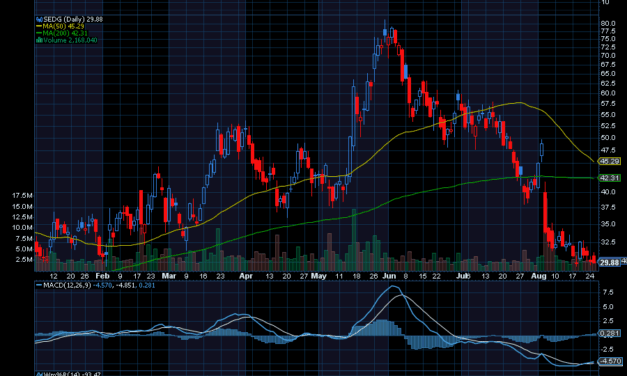The width and height of the screenshot is (627, 376).
Task: Click the yellow 45.29 price tag
Action: [x=609, y=161]
